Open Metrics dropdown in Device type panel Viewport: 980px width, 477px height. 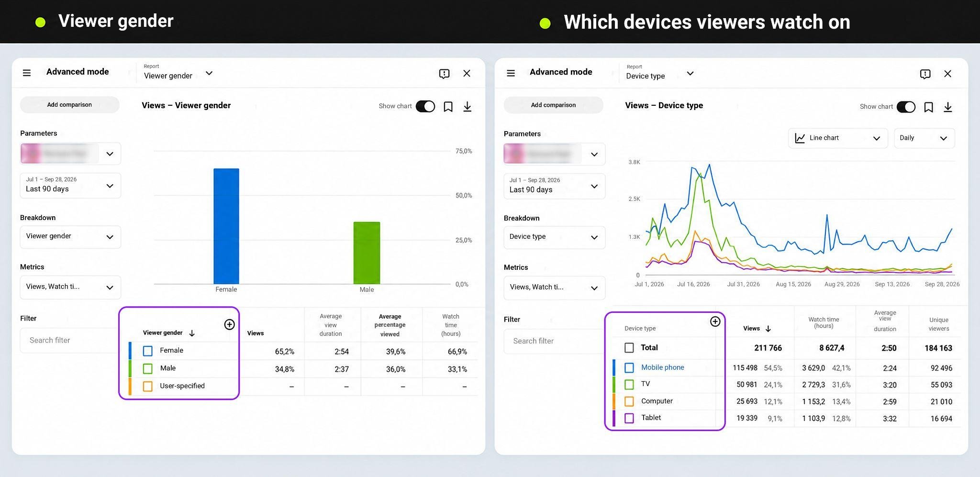click(554, 288)
